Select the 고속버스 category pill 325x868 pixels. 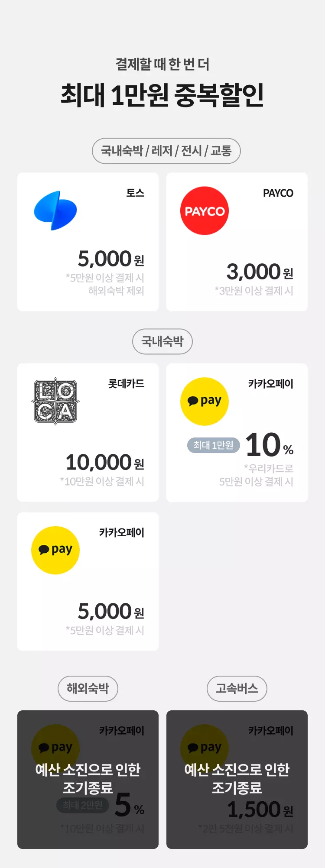237,688
